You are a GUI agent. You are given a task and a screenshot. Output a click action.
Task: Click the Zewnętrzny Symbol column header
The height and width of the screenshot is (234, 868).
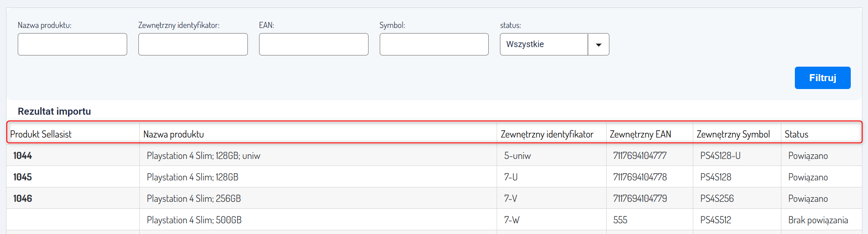[733, 134]
